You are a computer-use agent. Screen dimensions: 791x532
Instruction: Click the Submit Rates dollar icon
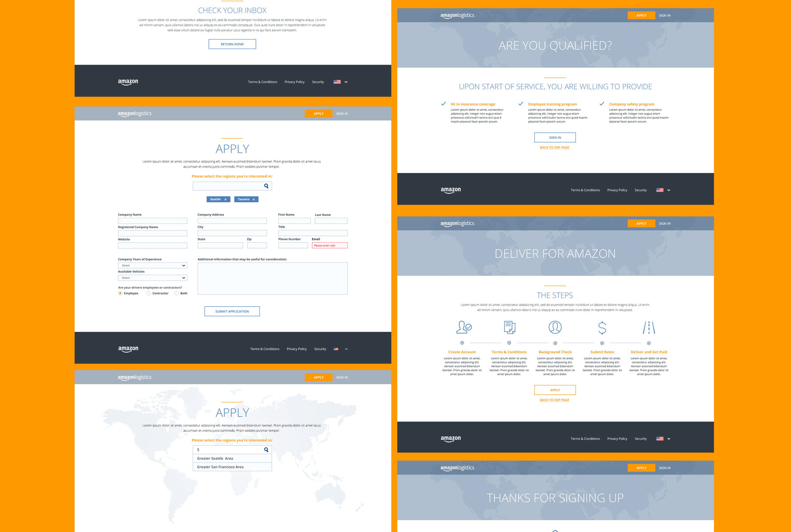click(602, 327)
